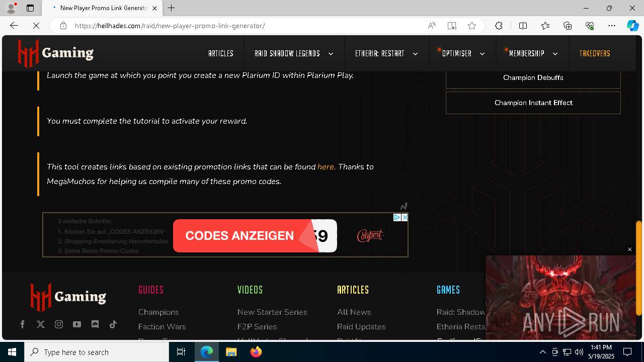Open Task View on the taskbar
The height and width of the screenshot is (362, 644).
pos(181,352)
